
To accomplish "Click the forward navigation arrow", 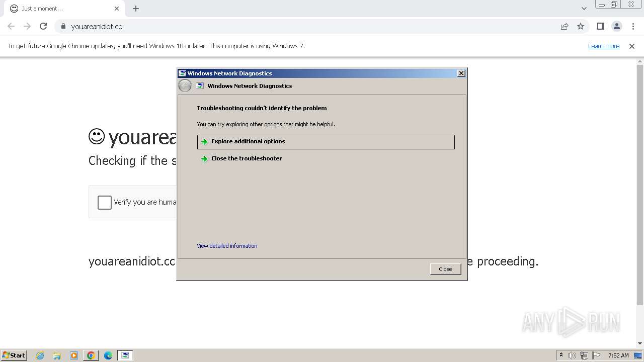I will [27, 26].
